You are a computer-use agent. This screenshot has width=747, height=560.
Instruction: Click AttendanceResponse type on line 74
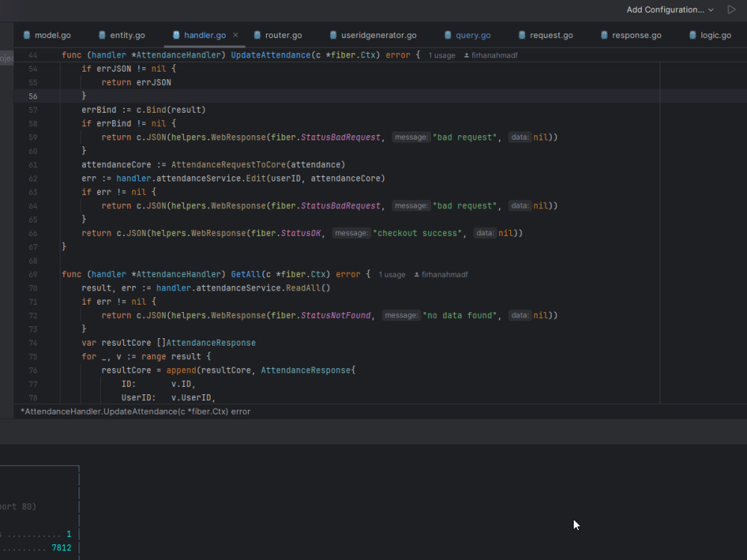point(211,343)
